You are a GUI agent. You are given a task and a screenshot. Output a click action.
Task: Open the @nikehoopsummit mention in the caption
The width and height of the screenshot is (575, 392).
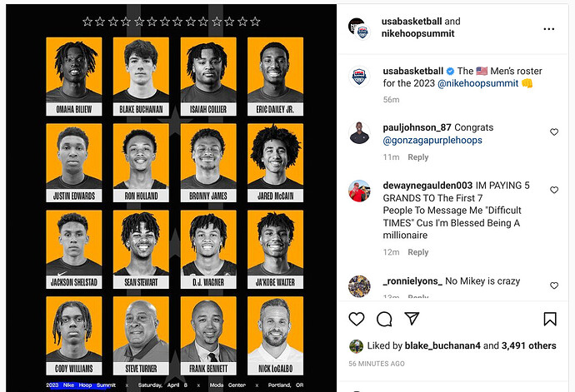[x=478, y=83]
